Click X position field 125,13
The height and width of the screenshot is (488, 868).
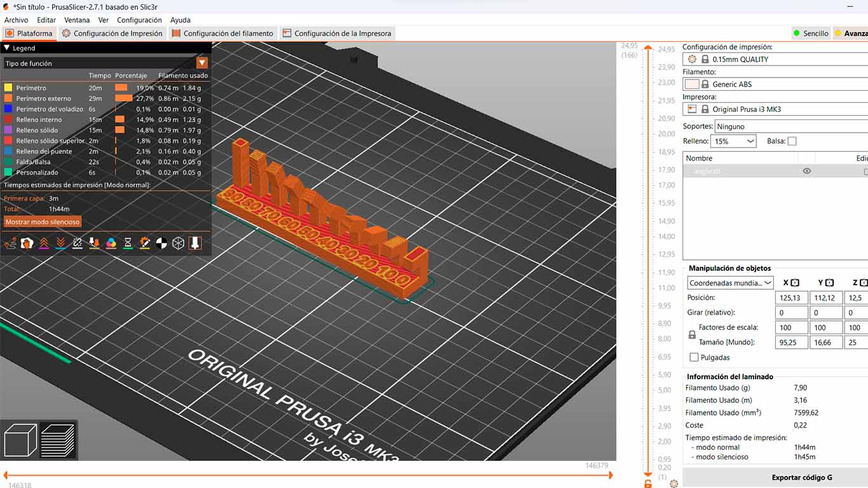pos(791,297)
